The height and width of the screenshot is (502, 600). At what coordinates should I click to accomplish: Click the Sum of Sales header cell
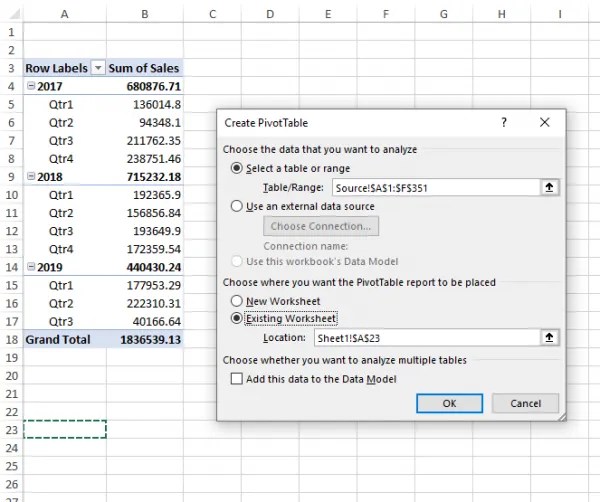tap(145, 68)
